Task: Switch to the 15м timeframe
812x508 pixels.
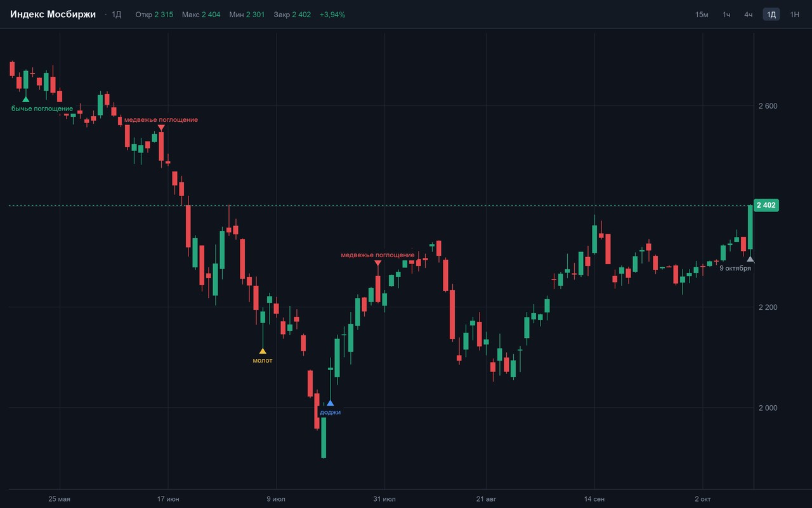Action: pos(702,15)
